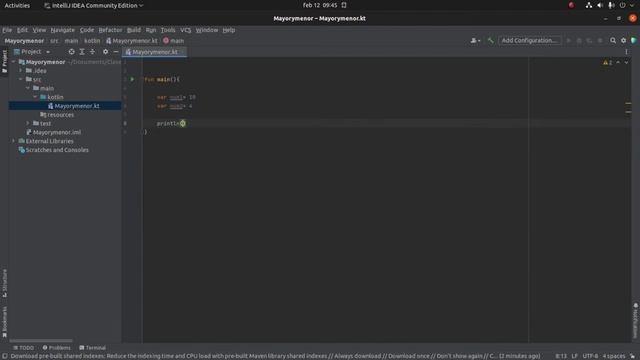The width and height of the screenshot is (640, 360).
Task: Open the Navigate menu
Action: pyautogui.click(x=62, y=30)
